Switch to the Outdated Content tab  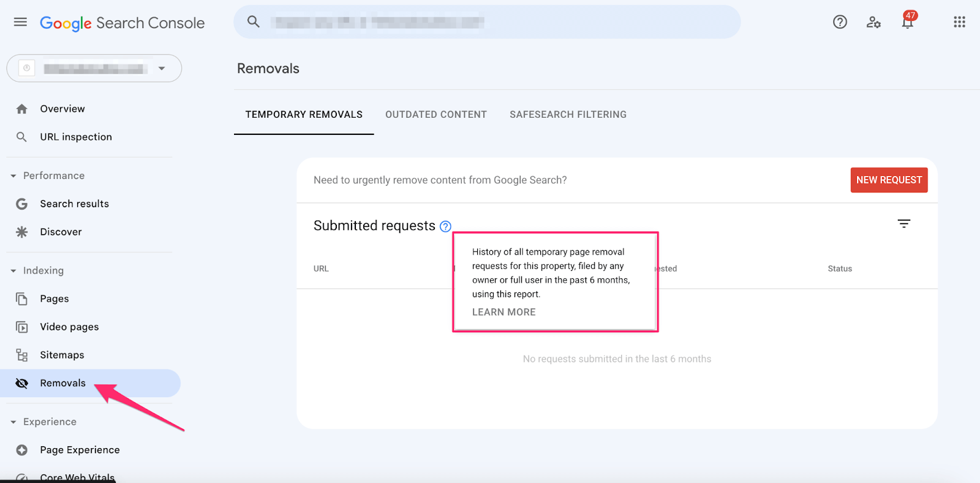click(x=436, y=115)
